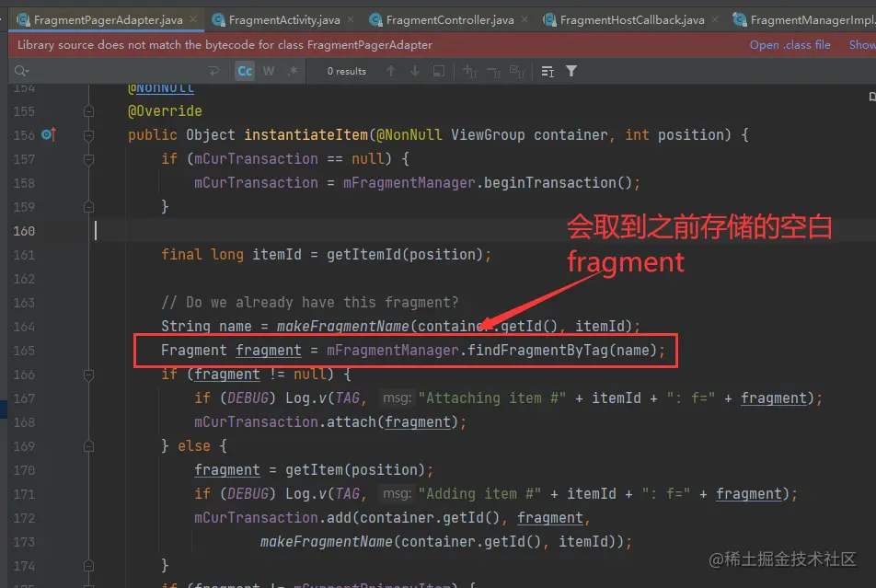This screenshot has height=588, width=876.
Task: Open the FragmentHostCallback.java tab
Action: 631,20
